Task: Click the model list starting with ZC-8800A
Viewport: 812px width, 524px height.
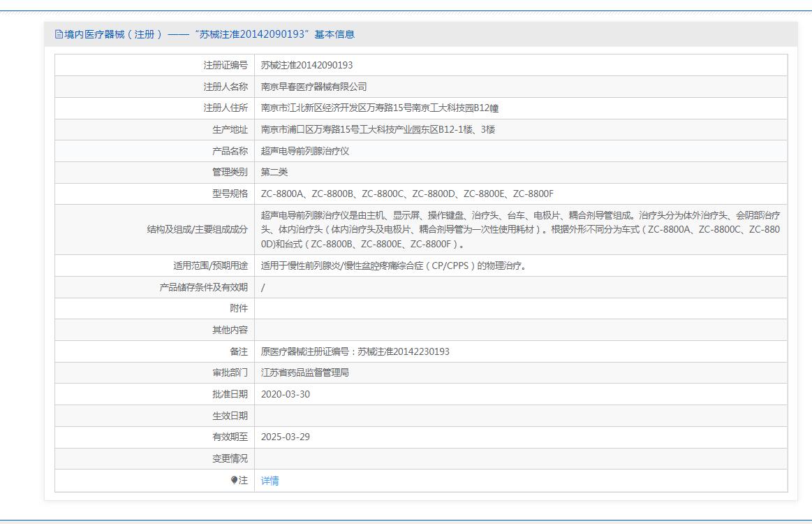Action: pyautogui.click(x=407, y=194)
